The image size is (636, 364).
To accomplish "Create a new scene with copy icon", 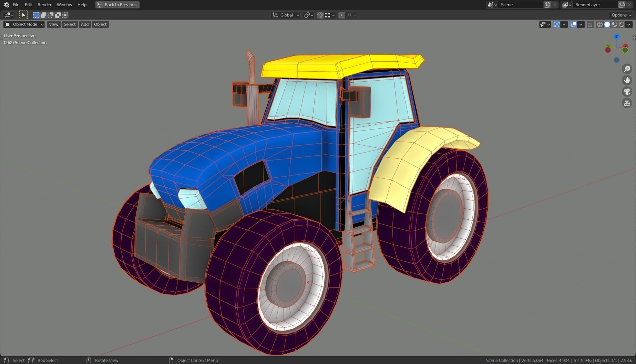I will pos(547,5).
